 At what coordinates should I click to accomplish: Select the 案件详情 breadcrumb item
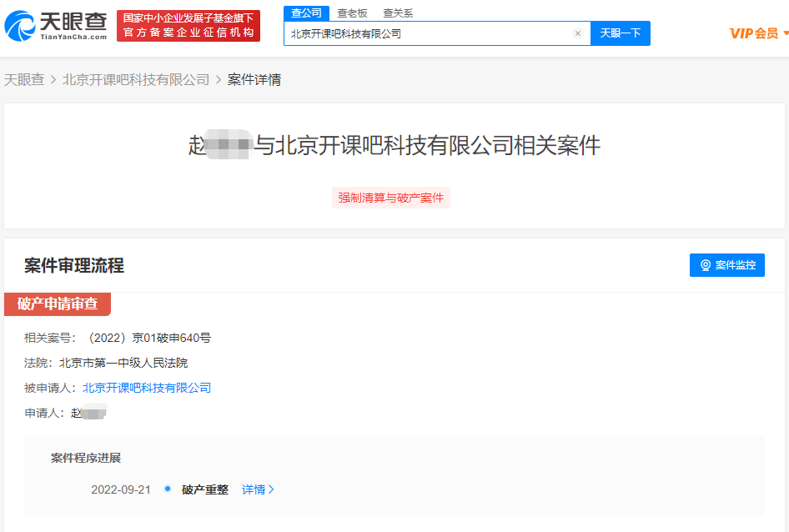[x=254, y=79]
